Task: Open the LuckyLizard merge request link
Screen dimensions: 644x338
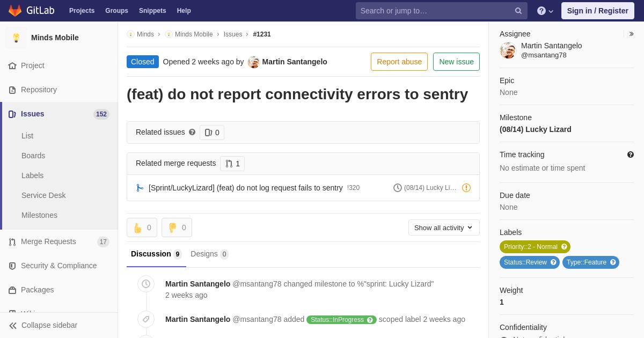Action: pos(246,188)
